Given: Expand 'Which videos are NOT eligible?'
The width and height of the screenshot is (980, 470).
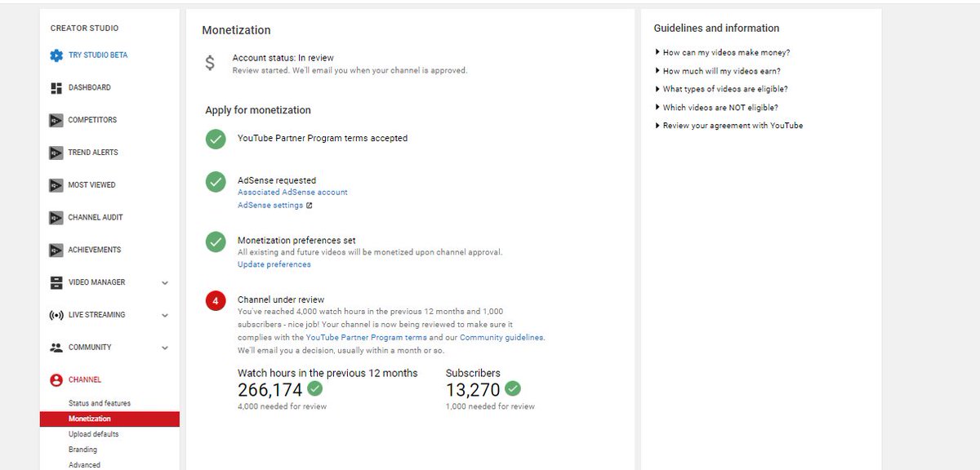Looking at the screenshot, I should (x=716, y=108).
